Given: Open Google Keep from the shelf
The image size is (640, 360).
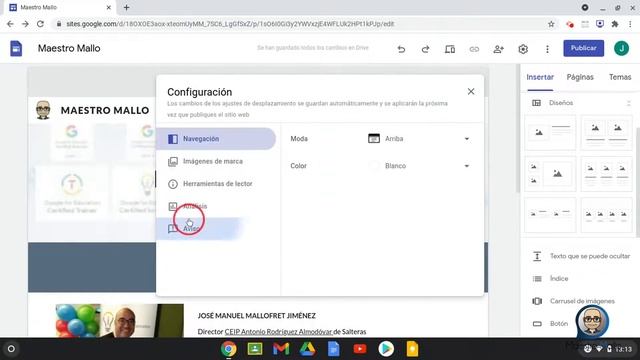Looking at the screenshot, I should coord(412,349).
